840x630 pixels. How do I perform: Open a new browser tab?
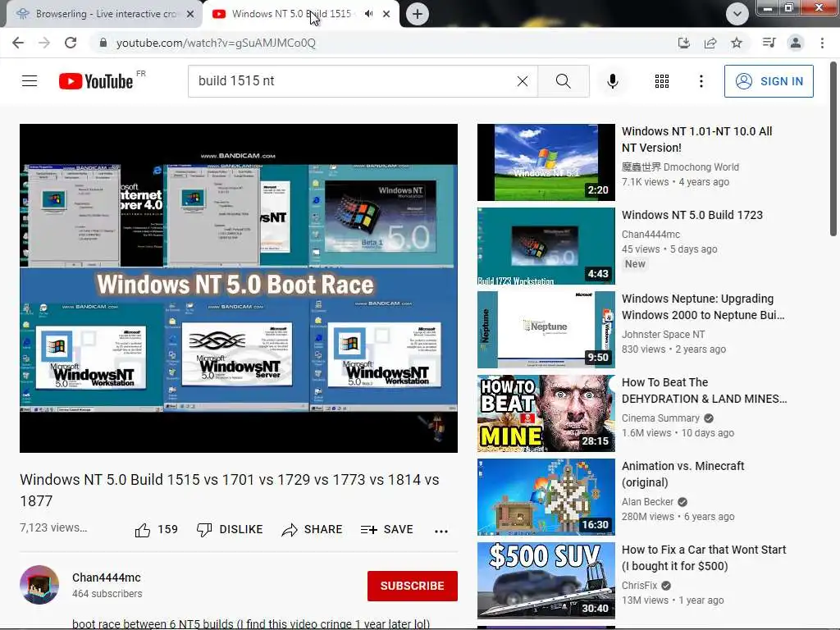[418, 14]
